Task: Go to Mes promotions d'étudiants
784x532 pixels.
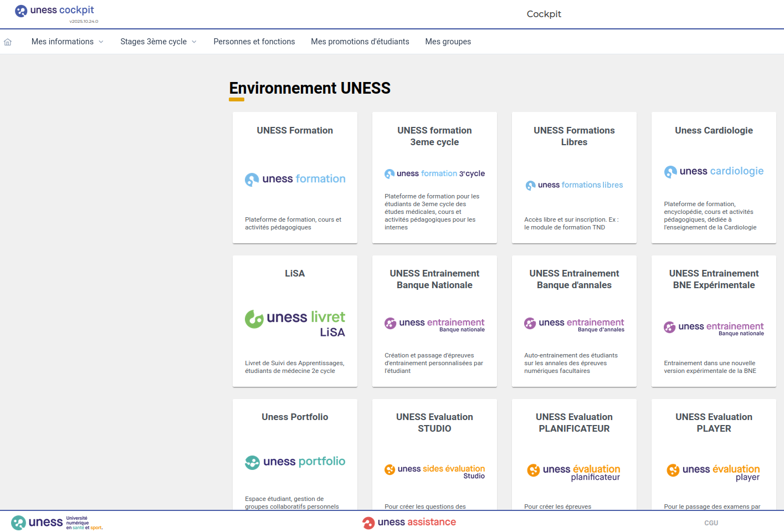Action: pyautogui.click(x=360, y=42)
